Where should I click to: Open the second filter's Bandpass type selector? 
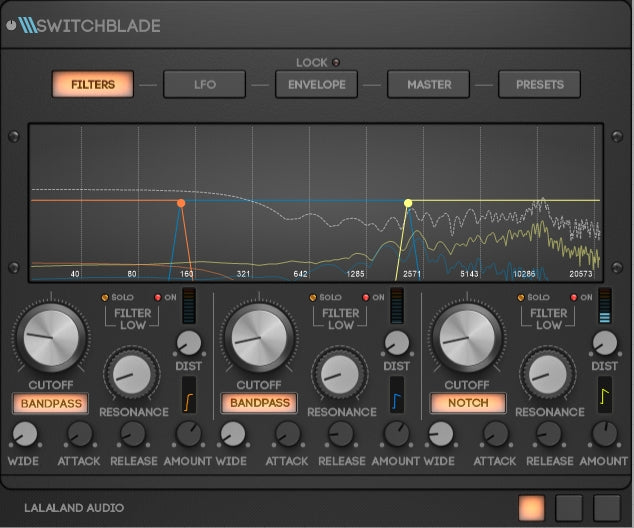(x=260, y=404)
